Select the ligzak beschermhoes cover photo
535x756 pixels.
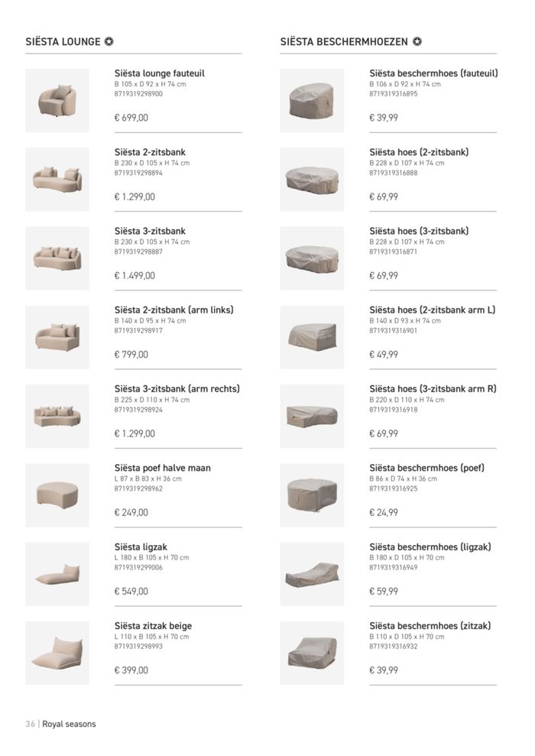point(313,574)
